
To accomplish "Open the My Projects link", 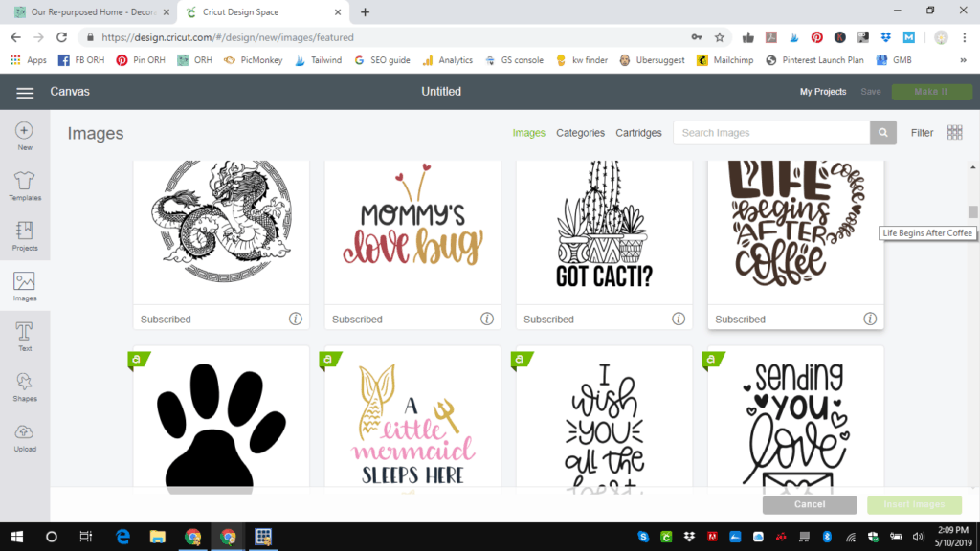I will click(823, 92).
